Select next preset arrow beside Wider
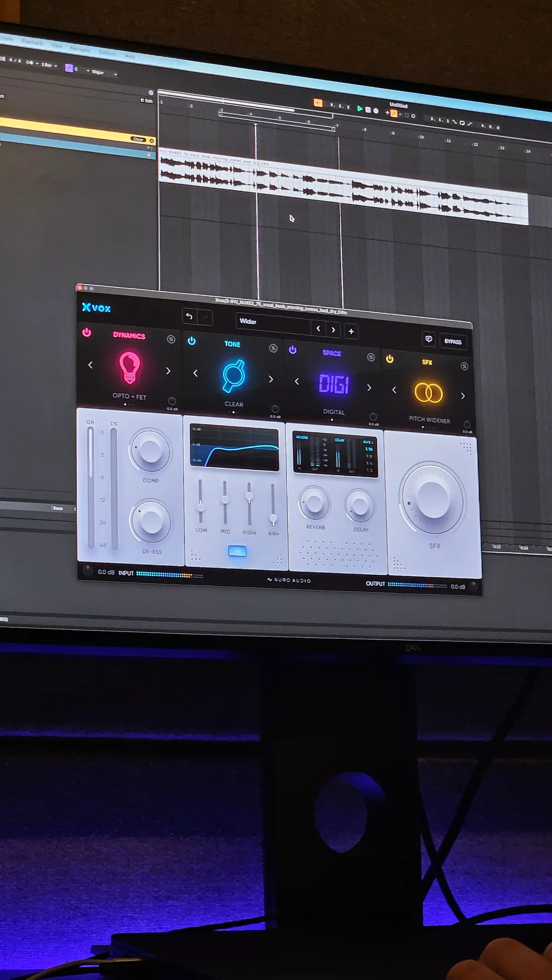This screenshot has width=552, height=980. [x=333, y=330]
